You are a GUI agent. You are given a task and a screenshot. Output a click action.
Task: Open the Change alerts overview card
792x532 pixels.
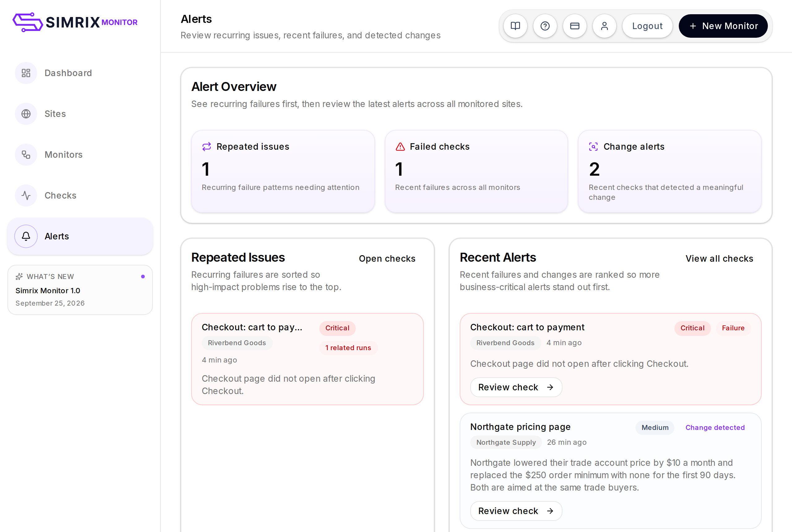[670, 171]
